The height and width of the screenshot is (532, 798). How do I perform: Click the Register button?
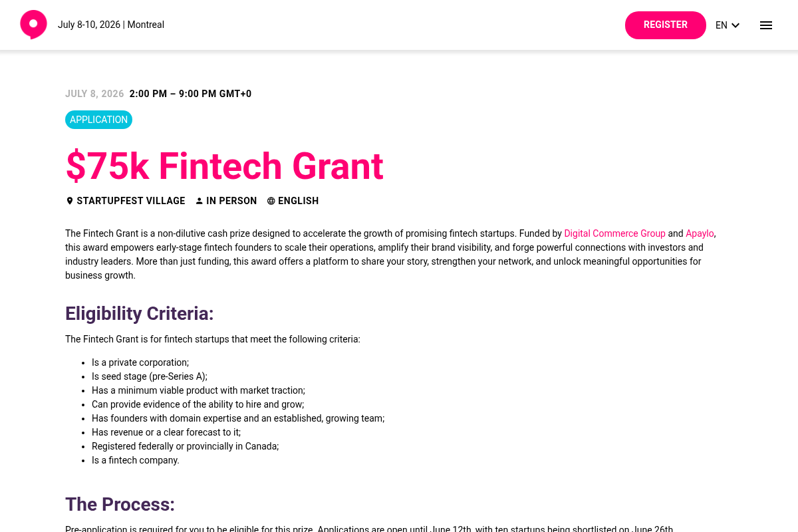pyautogui.click(x=666, y=25)
